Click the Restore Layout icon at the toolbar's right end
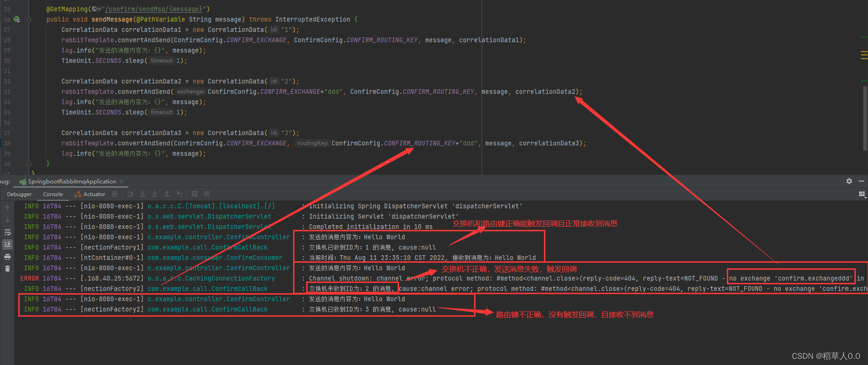The width and height of the screenshot is (868, 365). pyautogui.click(x=861, y=194)
